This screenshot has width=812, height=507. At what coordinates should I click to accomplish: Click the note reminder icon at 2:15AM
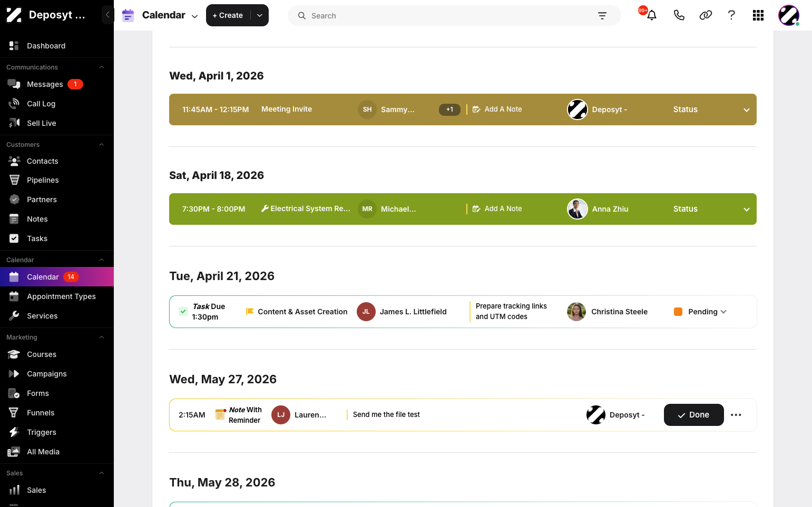click(220, 414)
